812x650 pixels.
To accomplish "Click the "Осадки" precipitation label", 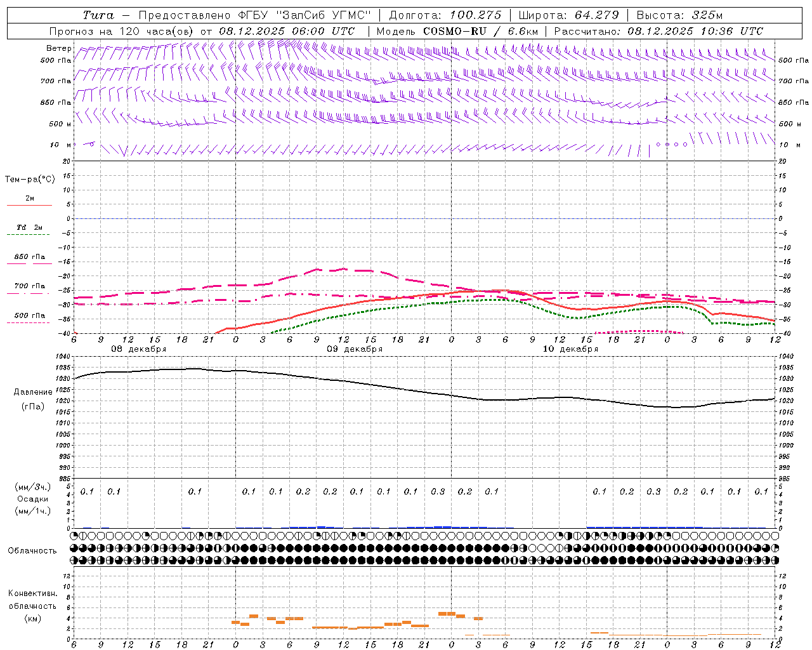I will click(x=33, y=499).
